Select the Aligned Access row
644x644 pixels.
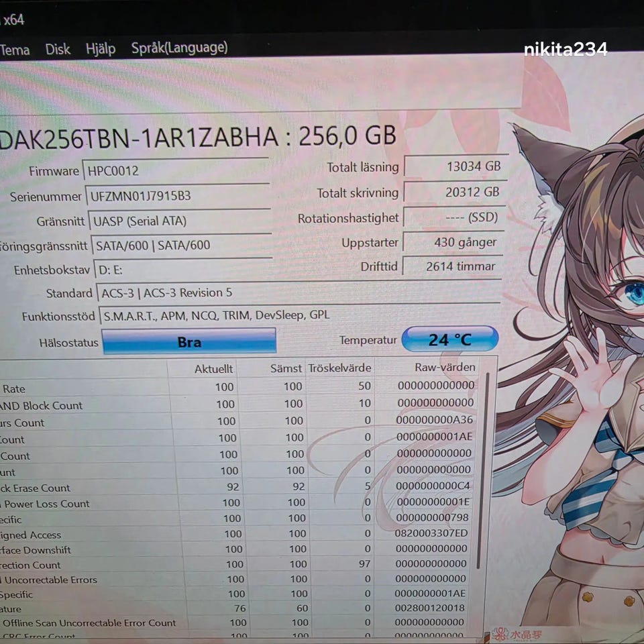(235, 535)
